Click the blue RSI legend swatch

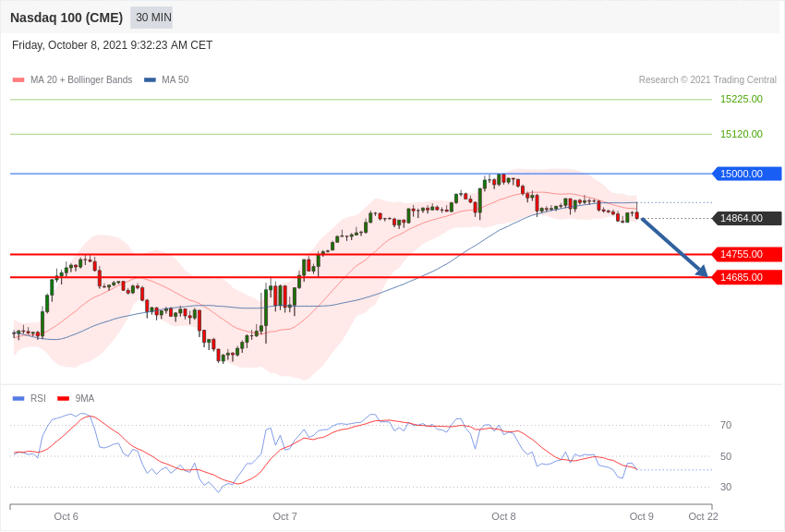pyautogui.click(x=18, y=399)
